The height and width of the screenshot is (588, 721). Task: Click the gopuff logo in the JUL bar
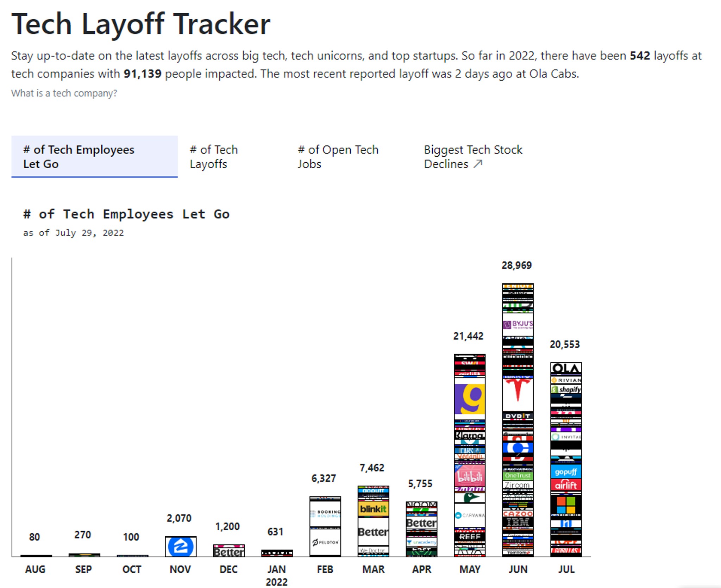(x=566, y=472)
